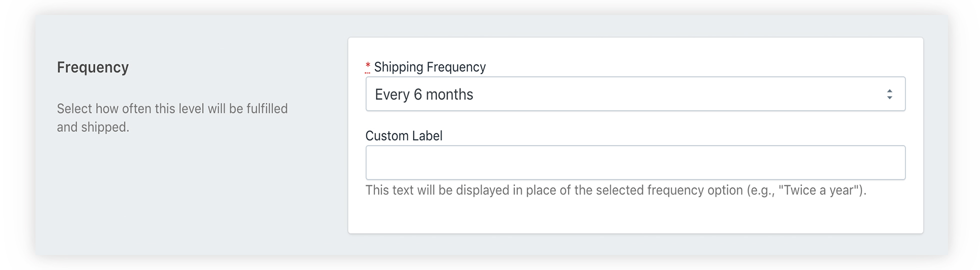Click the up-down arrows on frequency select
980x270 pixels.
pos(889,94)
